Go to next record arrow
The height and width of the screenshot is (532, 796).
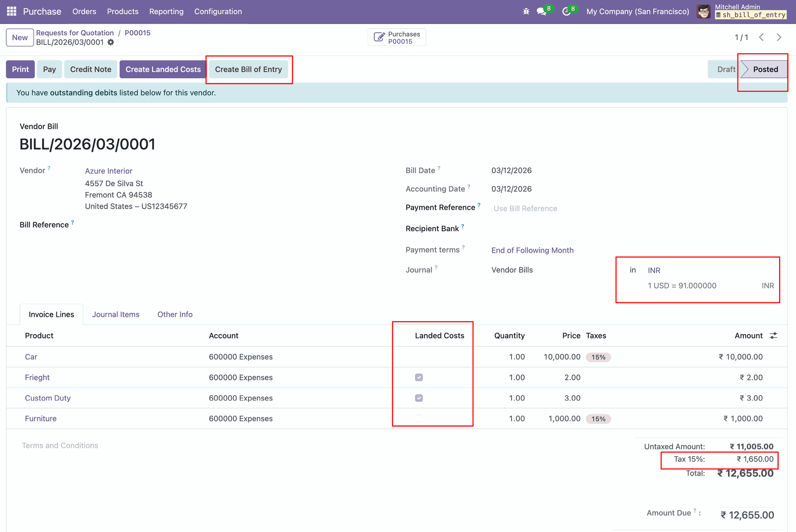coord(779,37)
